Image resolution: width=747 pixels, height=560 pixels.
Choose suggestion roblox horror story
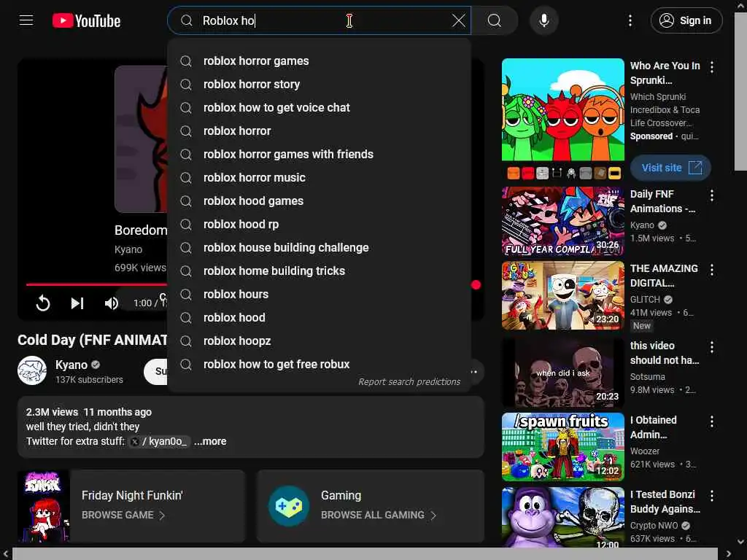320,85
